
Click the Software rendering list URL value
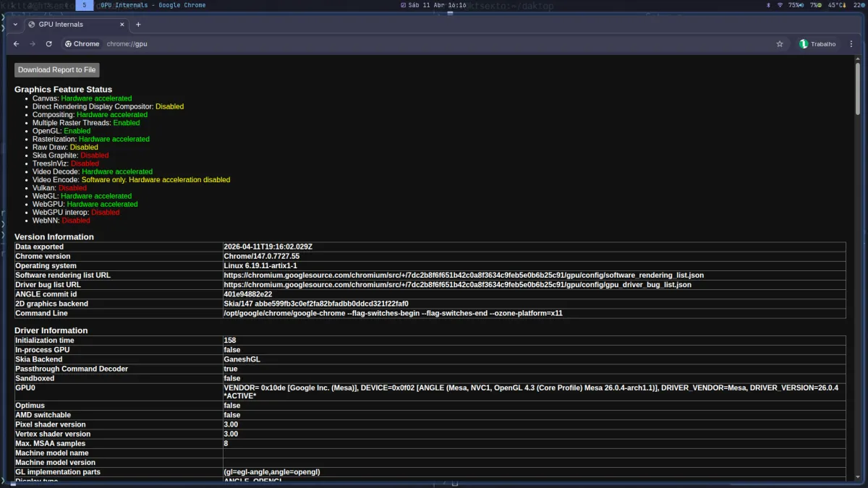pyautogui.click(x=463, y=275)
